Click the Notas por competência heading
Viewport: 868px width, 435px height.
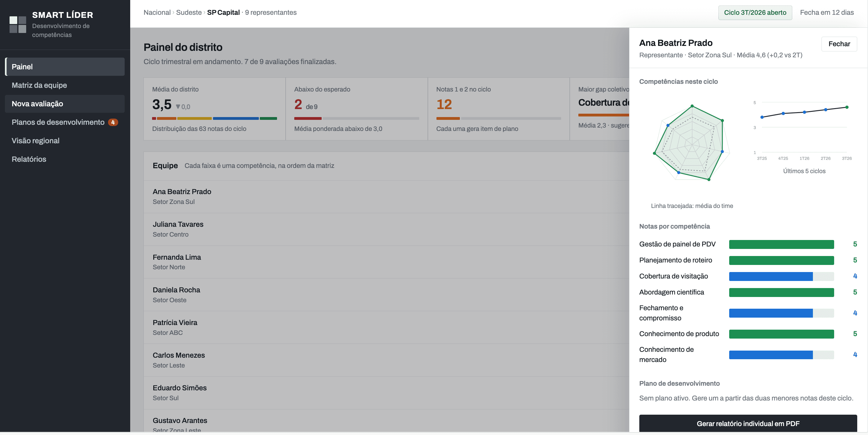674,226
